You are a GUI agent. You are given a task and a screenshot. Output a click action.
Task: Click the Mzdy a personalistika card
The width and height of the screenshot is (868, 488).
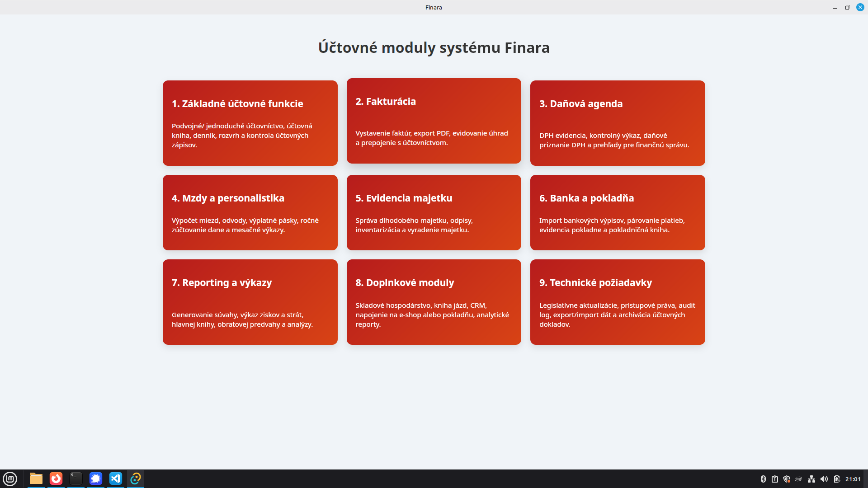250,212
